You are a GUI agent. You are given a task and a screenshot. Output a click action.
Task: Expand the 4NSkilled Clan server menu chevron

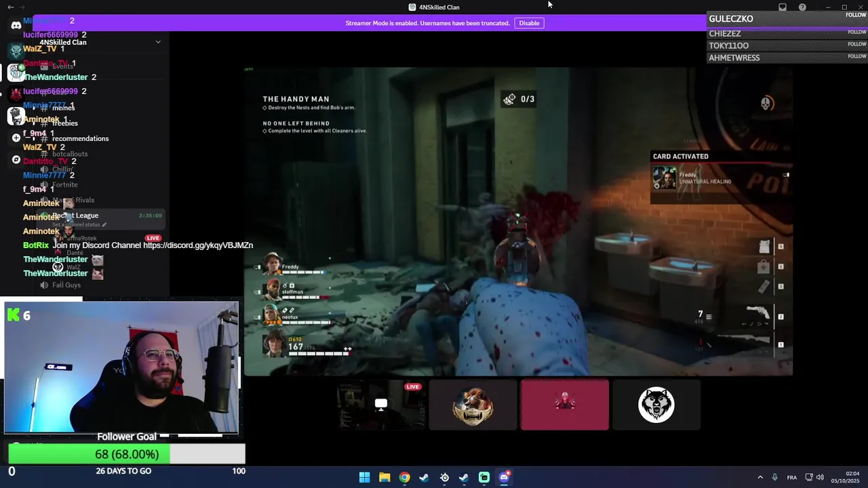coord(158,42)
